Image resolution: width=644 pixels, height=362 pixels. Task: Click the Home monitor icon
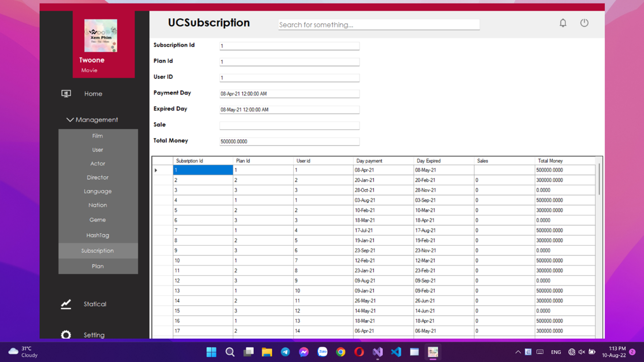pos(66,94)
